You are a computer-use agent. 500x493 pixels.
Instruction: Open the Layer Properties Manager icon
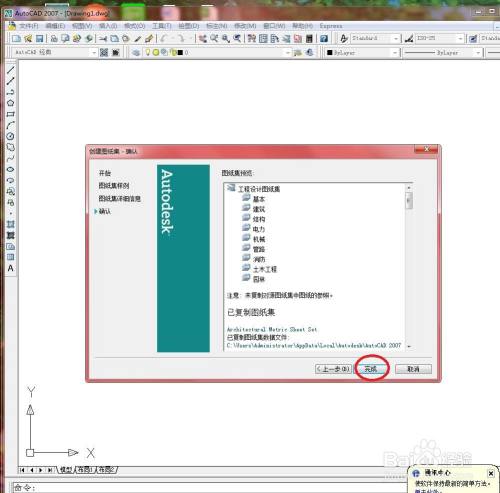[x=136, y=52]
